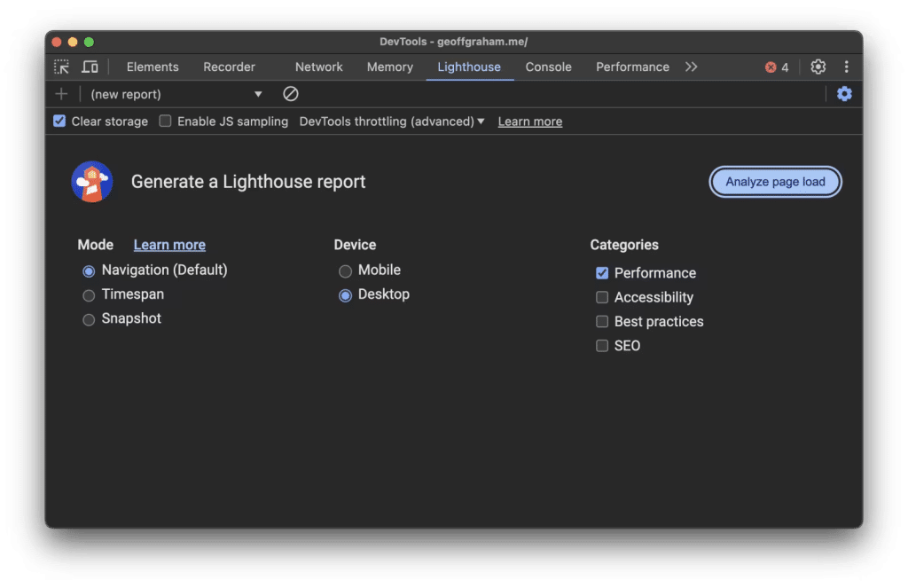Open the Network tab
Screen dimensions: 908x588
click(x=318, y=67)
